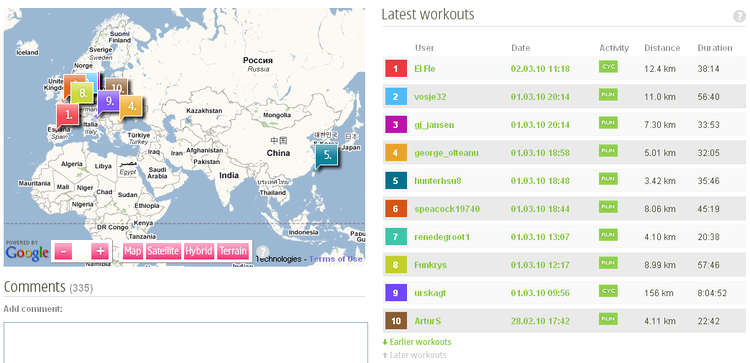Click orange map marker 4 near Türkiye
The width and height of the screenshot is (750, 363).
point(131,107)
